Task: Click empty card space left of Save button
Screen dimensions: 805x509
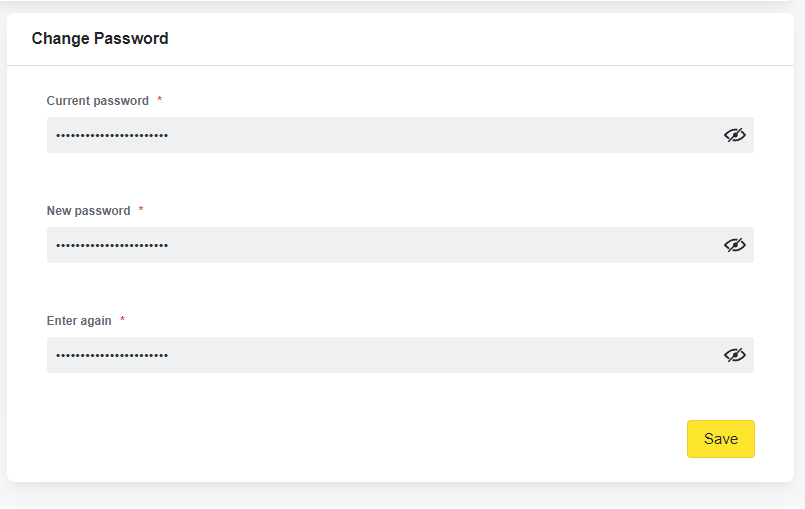Action: tap(359, 439)
